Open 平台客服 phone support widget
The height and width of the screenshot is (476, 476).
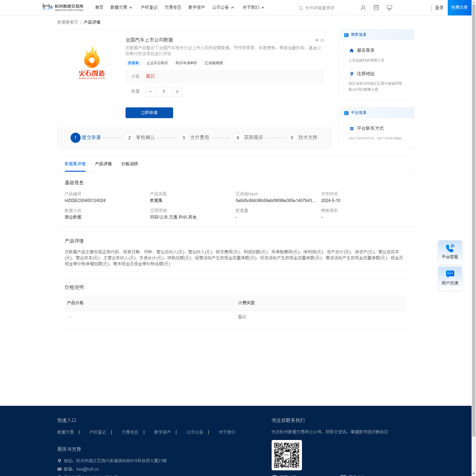[x=450, y=252]
